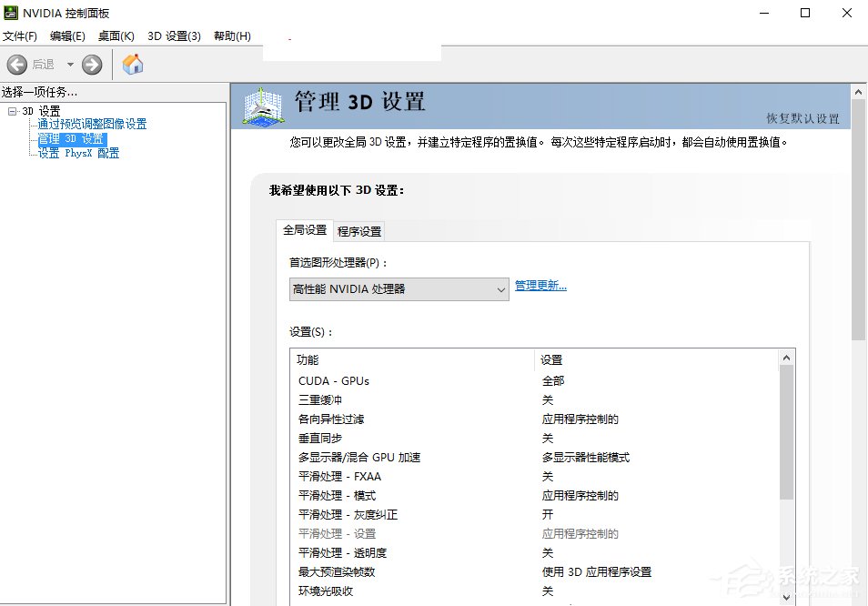868x606 pixels.
Task: Click the forward navigation arrow
Action: [x=92, y=65]
